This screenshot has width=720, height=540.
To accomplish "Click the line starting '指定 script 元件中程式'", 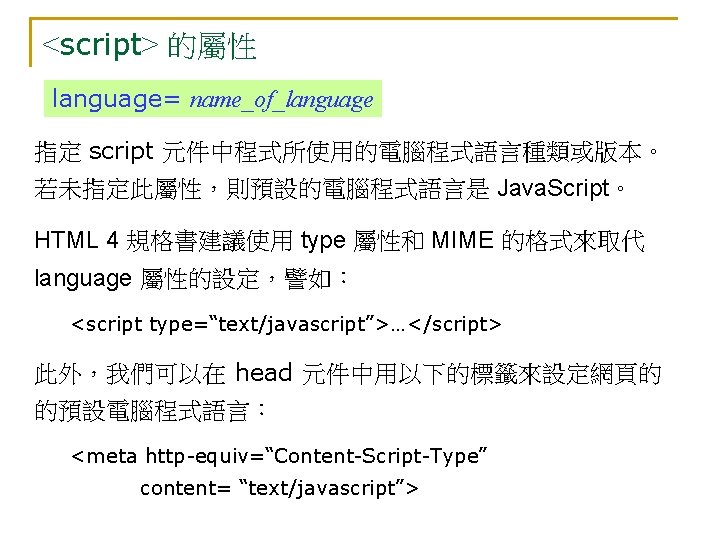I will pos(347,152).
